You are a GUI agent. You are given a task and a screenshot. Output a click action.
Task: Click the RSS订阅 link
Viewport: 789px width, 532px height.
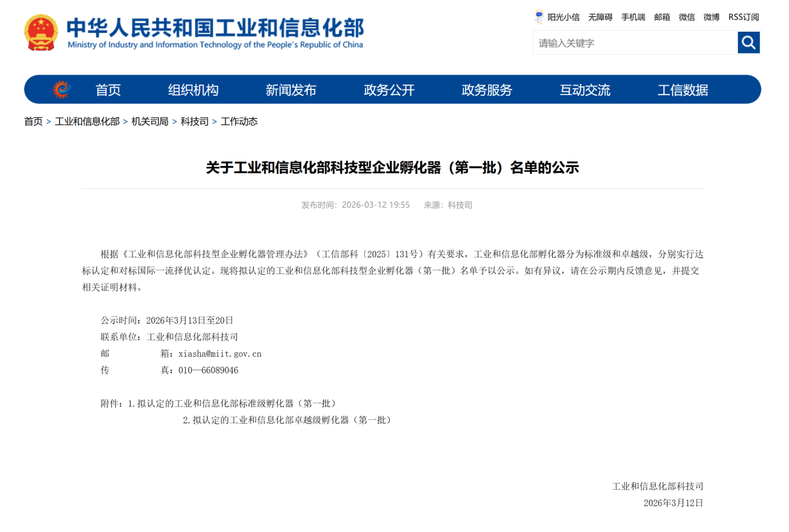[744, 17]
